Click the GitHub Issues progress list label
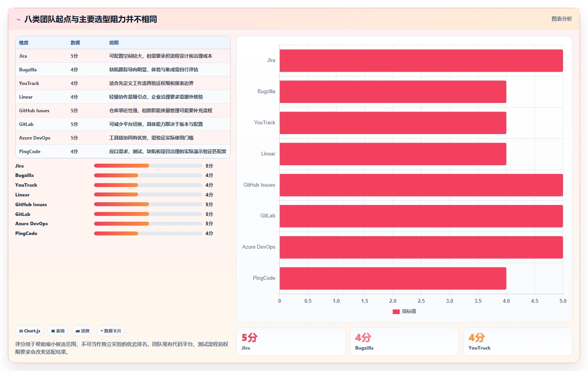Viewport: 588px width, 371px height. point(31,205)
